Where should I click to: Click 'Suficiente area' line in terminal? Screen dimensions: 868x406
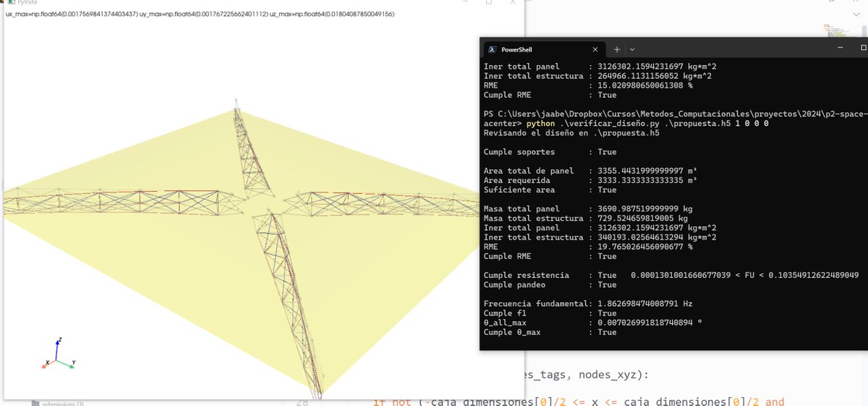(x=550, y=190)
